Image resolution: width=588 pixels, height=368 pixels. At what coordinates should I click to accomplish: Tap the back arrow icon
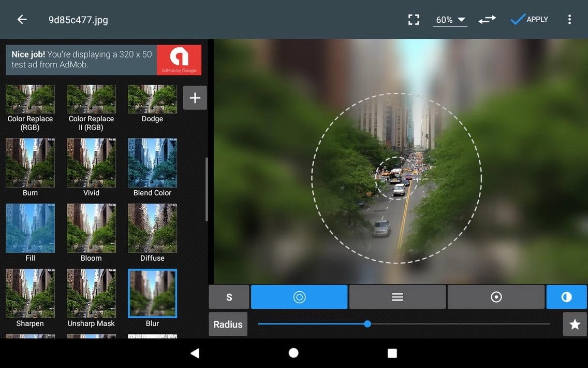(x=22, y=20)
